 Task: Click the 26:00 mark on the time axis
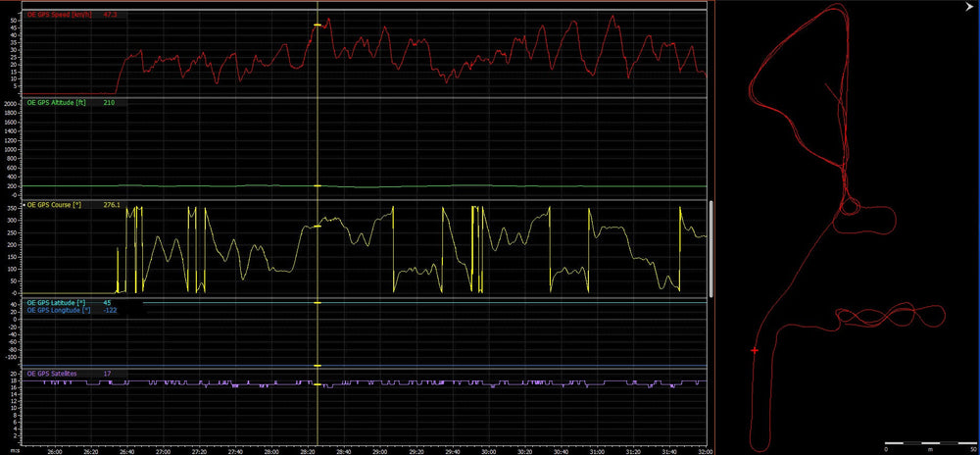pyautogui.click(x=55, y=451)
